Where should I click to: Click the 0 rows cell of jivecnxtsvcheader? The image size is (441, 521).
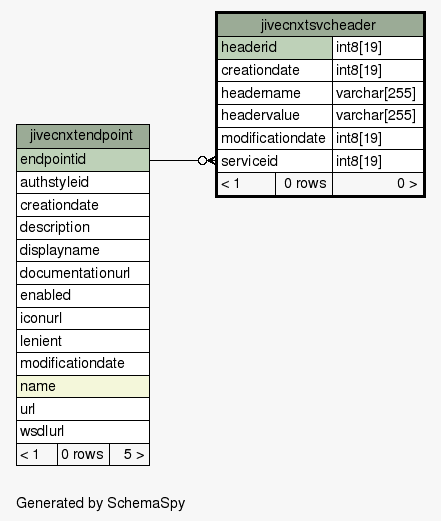[304, 183]
